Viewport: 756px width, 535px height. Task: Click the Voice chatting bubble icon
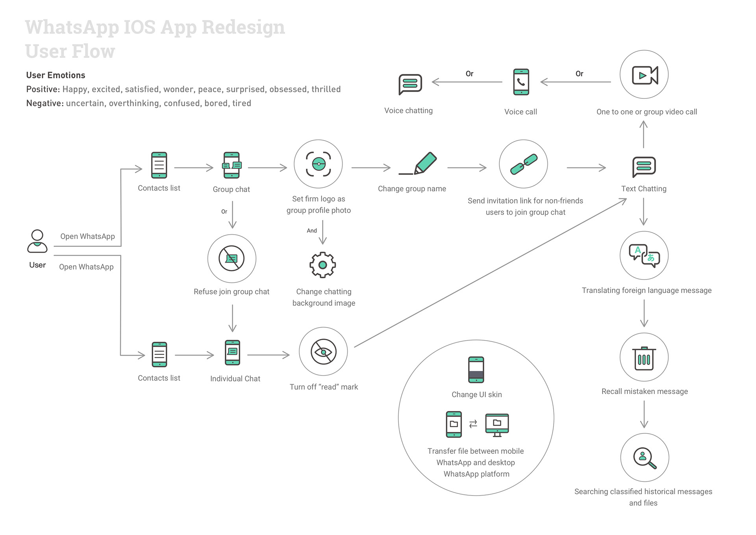click(x=410, y=84)
